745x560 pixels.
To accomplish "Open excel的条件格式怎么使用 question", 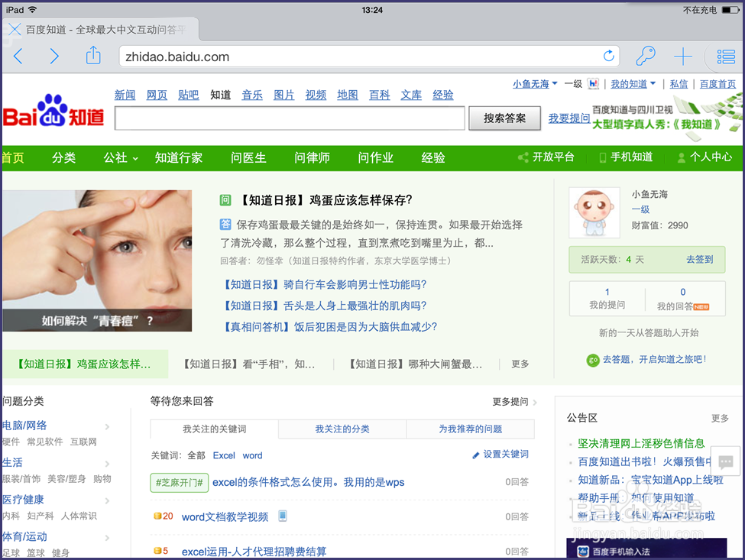I will (309, 482).
